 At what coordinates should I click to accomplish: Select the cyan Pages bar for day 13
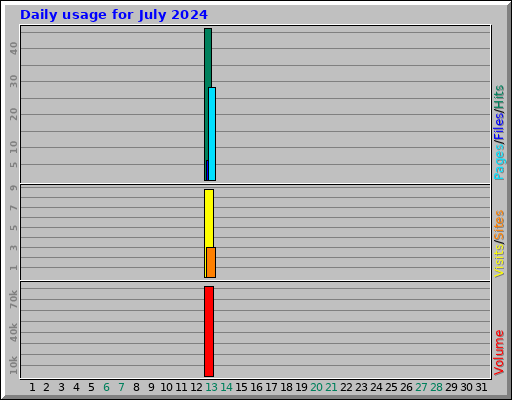click(x=212, y=134)
